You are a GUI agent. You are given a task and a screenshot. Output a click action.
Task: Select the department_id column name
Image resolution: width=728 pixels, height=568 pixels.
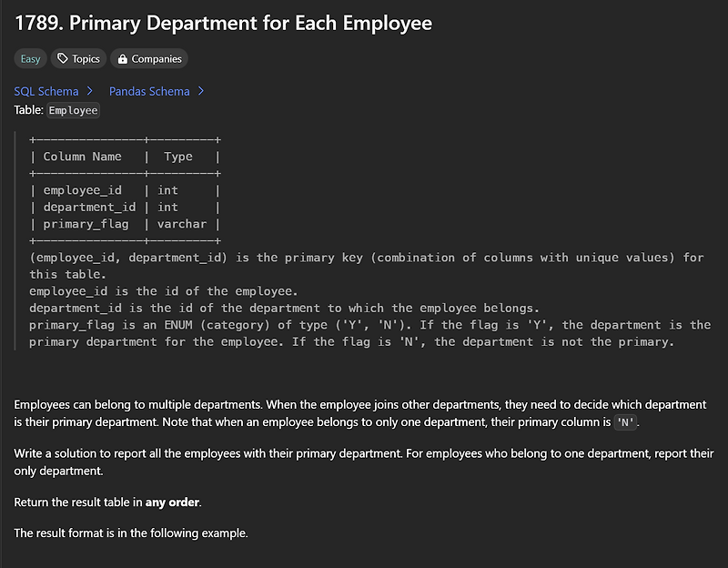pos(89,207)
